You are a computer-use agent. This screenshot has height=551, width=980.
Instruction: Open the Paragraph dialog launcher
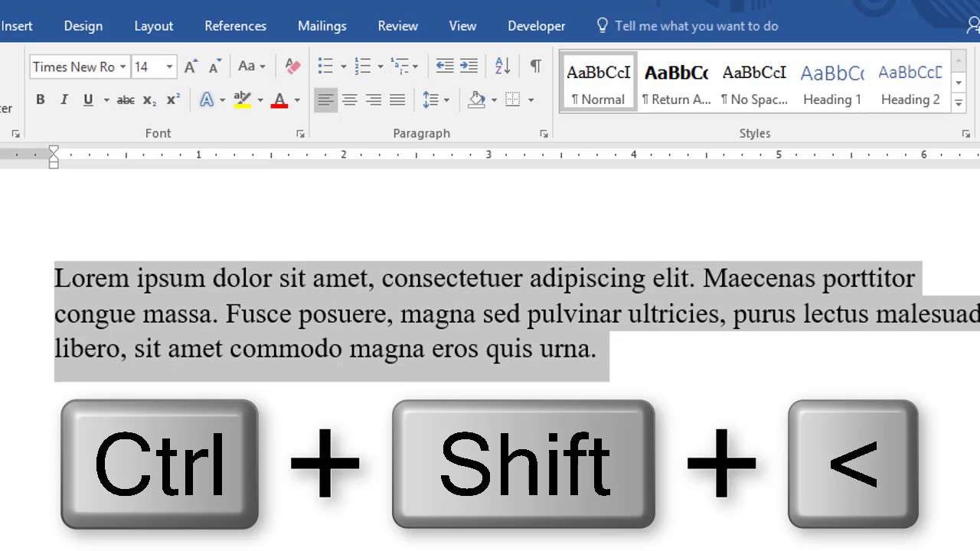pyautogui.click(x=544, y=134)
